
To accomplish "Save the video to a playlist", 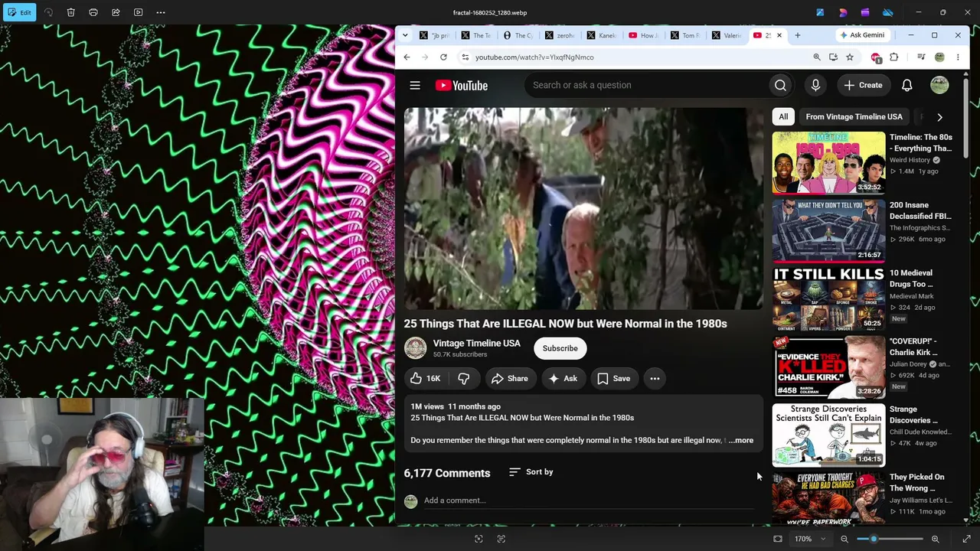I will pyautogui.click(x=614, y=379).
